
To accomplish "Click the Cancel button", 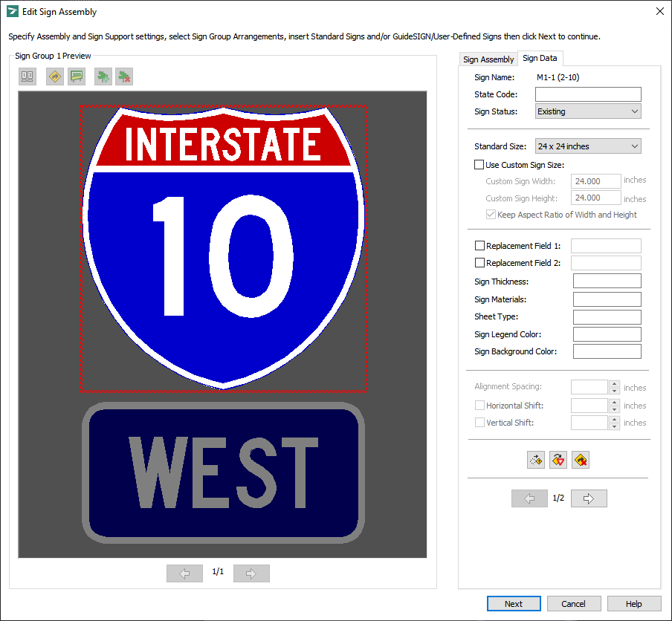I will 573,604.
